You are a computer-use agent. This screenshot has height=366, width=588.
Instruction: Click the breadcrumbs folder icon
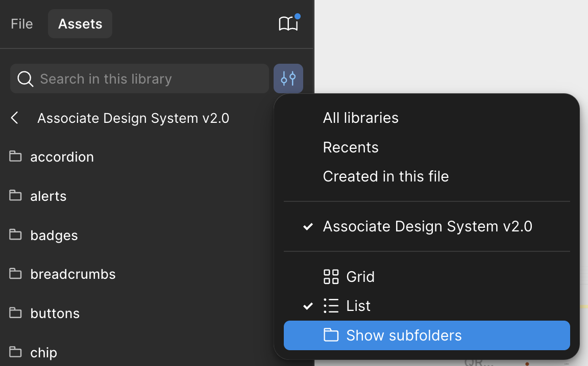pos(15,273)
